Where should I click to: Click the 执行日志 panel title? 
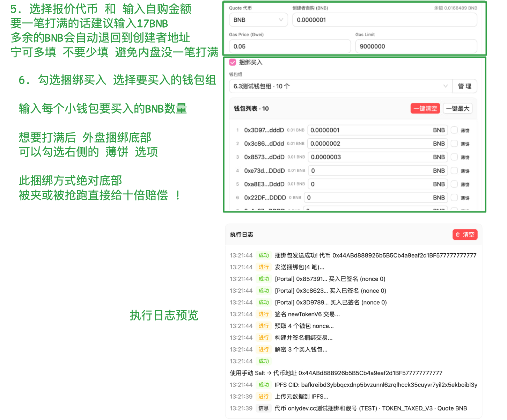pyautogui.click(x=242, y=235)
